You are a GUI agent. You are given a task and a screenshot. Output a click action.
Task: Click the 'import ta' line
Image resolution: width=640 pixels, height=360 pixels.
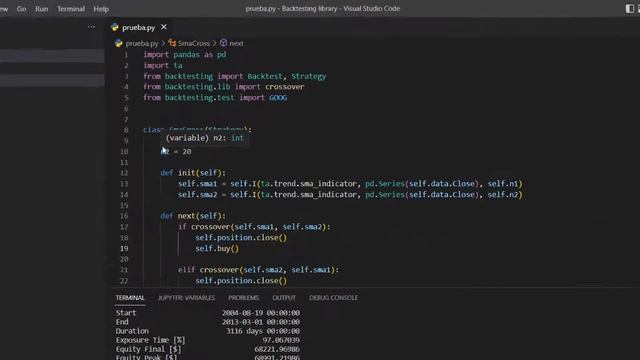point(162,65)
